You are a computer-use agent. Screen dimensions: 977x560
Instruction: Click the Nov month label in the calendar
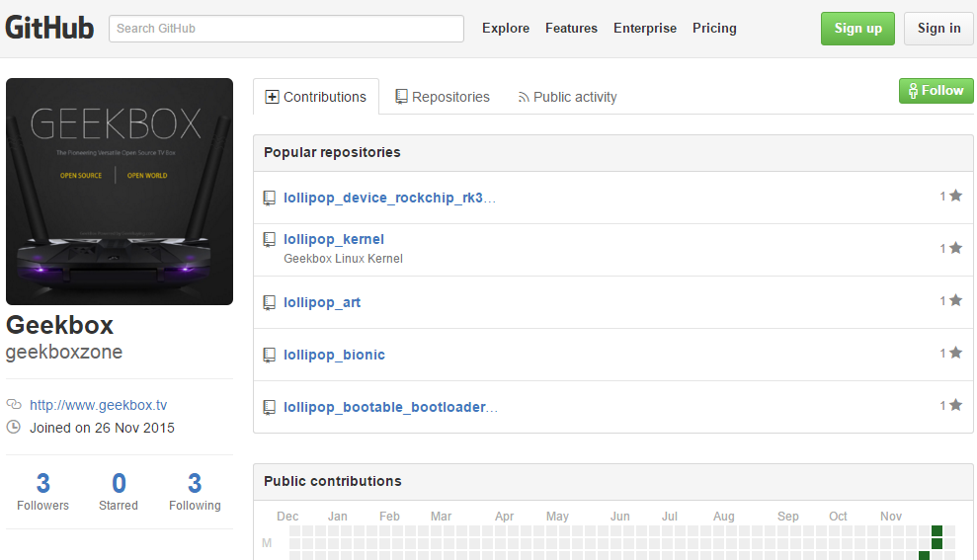(891, 517)
